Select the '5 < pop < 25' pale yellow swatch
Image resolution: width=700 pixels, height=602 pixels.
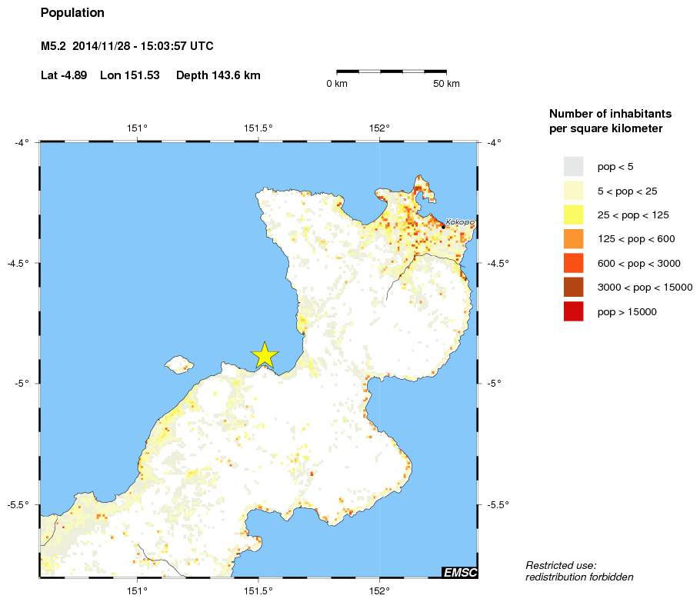(x=574, y=191)
